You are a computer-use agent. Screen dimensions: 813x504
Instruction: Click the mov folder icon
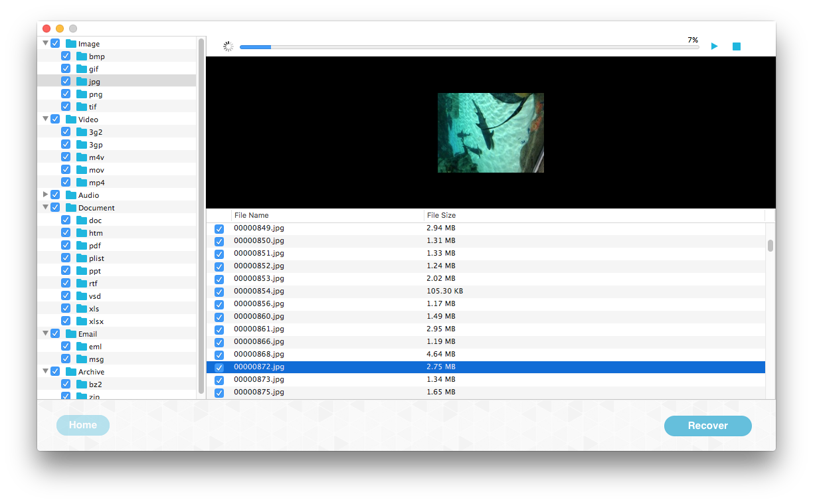click(82, 170)
